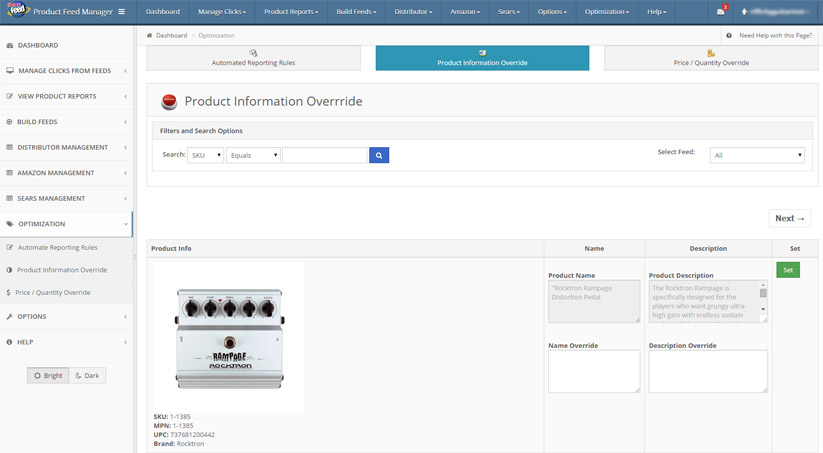Click the Rocktron Rampage pedal thumbnail
The image size is (823, 453).
click(x=229, y=338)
